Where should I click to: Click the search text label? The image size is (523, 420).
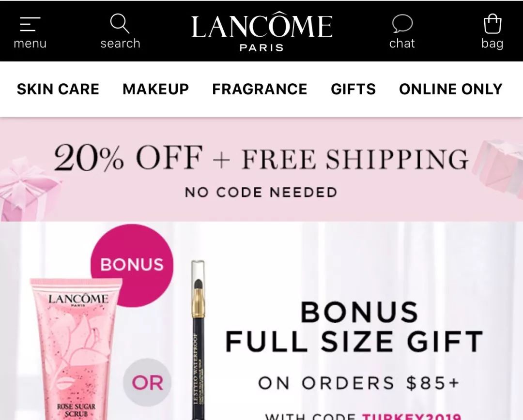(x=121, y=44)
